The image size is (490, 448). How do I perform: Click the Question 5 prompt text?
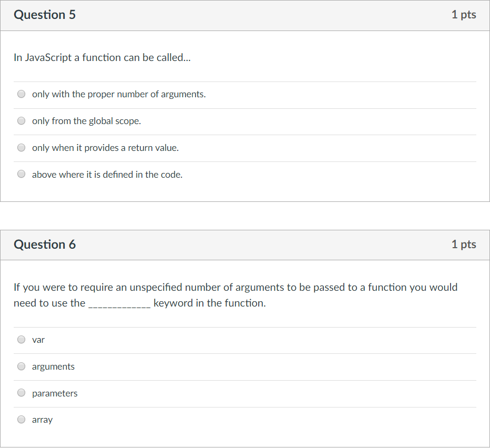point(101,57)
